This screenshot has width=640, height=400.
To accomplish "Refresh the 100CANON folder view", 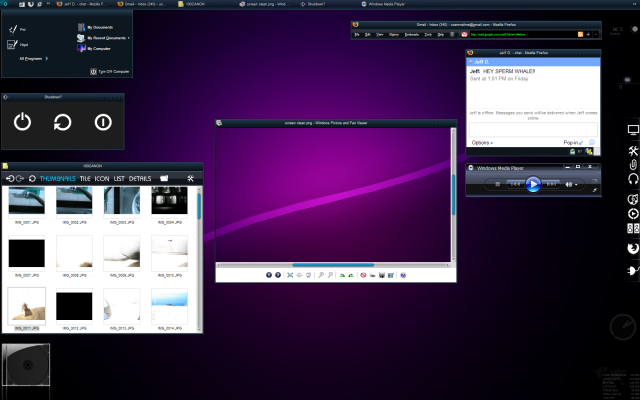I will pyautogui.click(x=32, y=178).
